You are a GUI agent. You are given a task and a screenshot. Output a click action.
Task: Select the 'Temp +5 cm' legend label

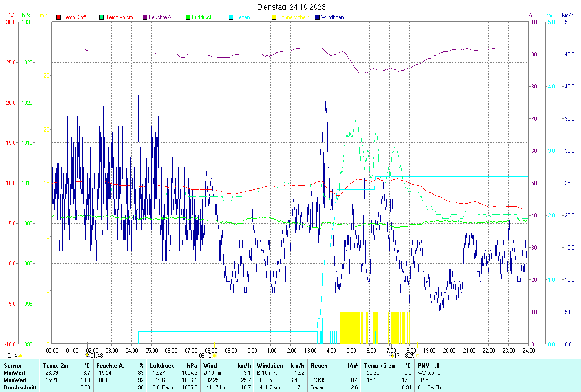[119, 17]
